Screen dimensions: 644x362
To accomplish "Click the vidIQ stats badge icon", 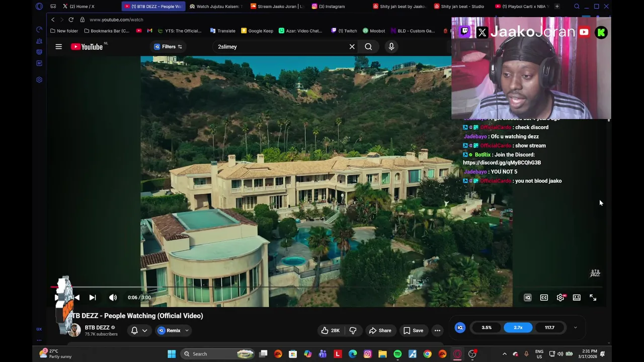I will (460, 328).
